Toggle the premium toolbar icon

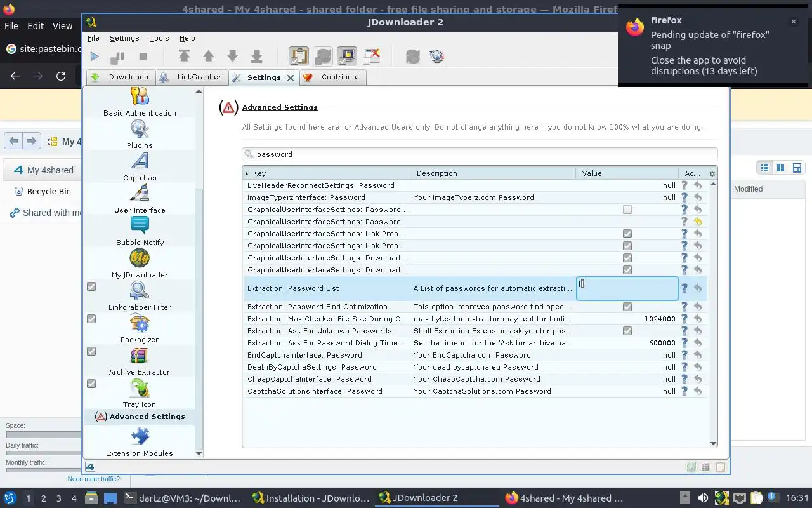(x=346, y=57)
